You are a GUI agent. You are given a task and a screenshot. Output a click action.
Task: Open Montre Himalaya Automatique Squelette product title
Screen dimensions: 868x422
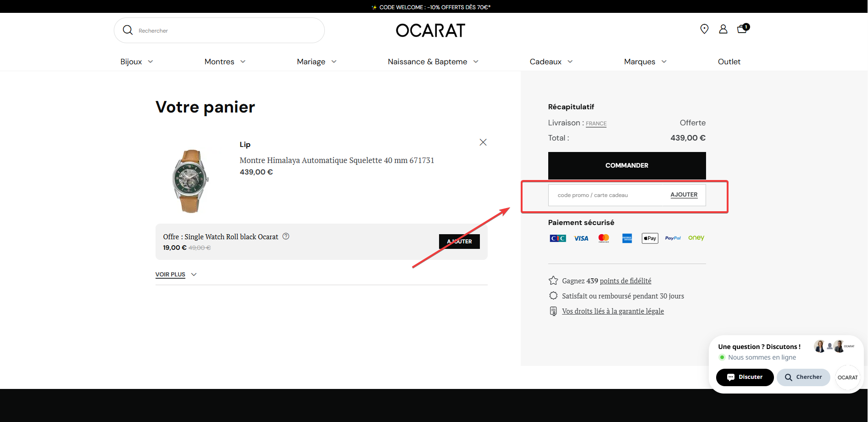point(337,160)
